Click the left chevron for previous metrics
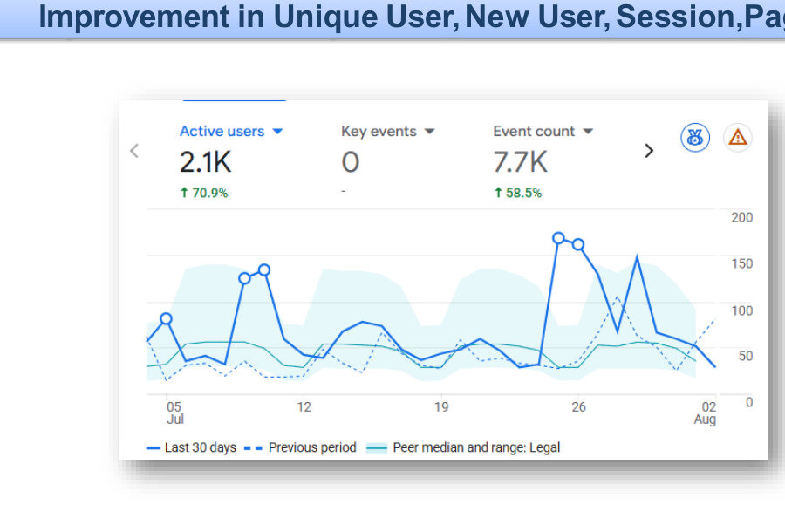Image resolution: width=785 pixels, height=532 pixels. tap(134, 151)
